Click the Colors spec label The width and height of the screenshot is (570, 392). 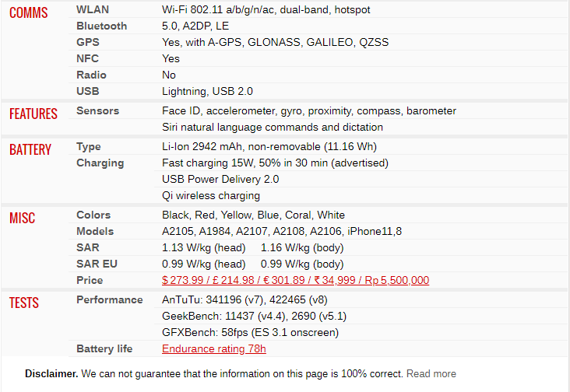93,215
